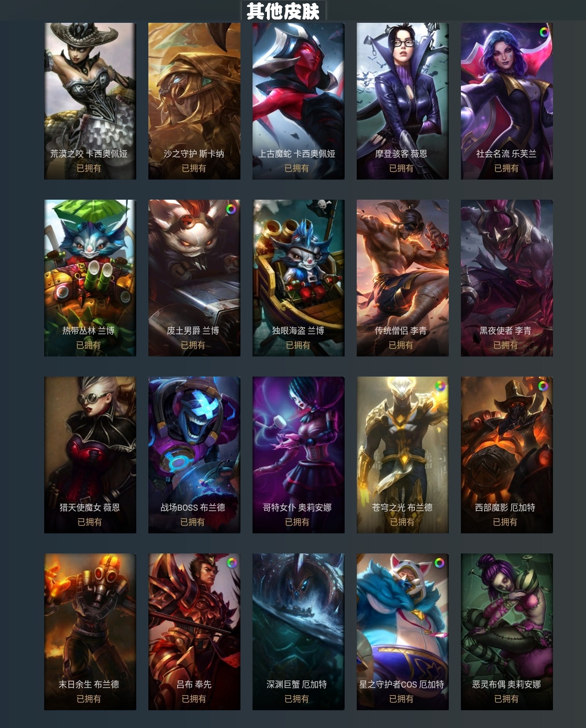586x728 pixels.
Task: Click 独眼海盗 兰博 skin card
Action: tap(299, 278)
